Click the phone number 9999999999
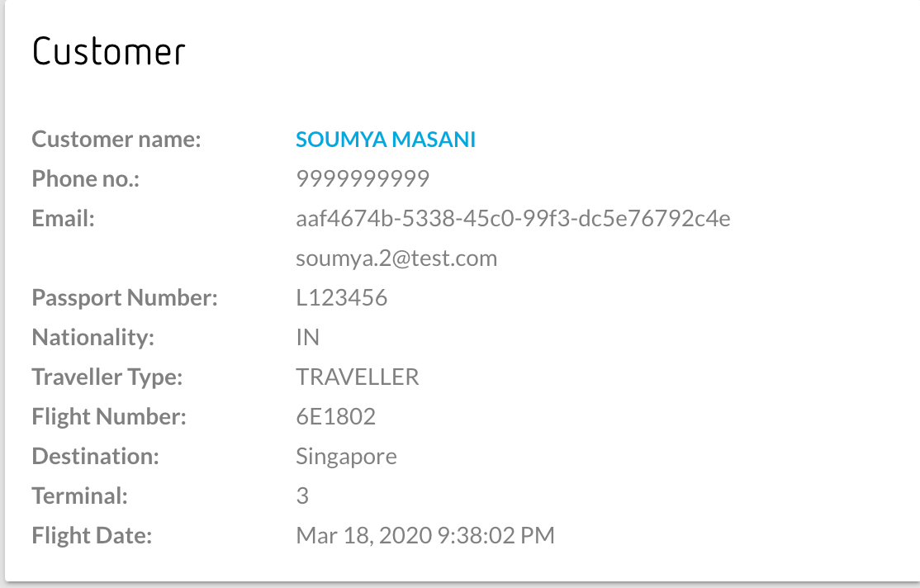This screenshot has width=920, height=588. coord(363,179)
